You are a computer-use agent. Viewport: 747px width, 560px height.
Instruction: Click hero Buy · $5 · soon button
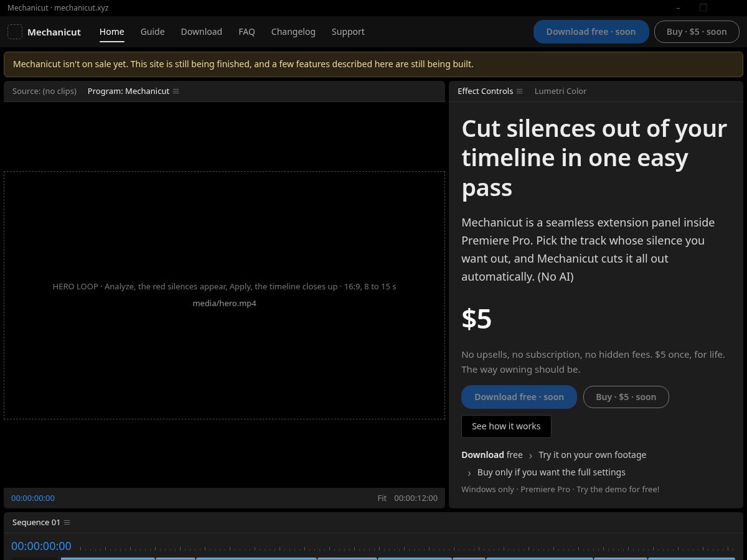(x=626, y=397)
